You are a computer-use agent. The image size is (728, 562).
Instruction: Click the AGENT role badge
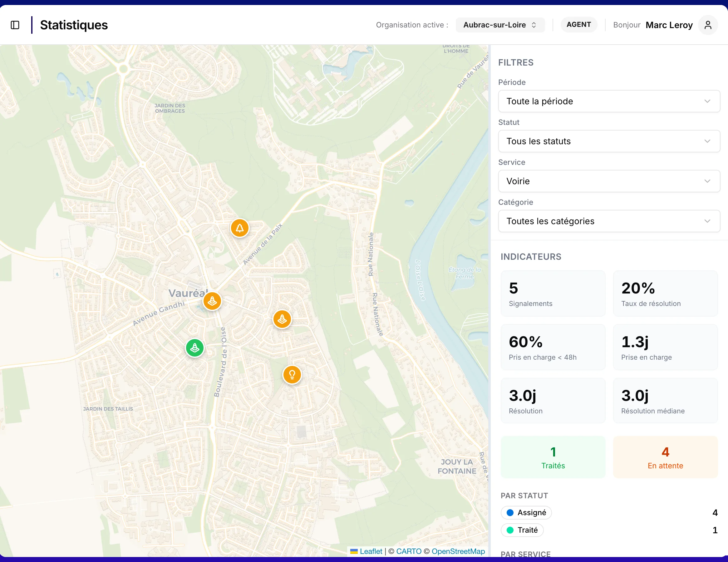579,25
